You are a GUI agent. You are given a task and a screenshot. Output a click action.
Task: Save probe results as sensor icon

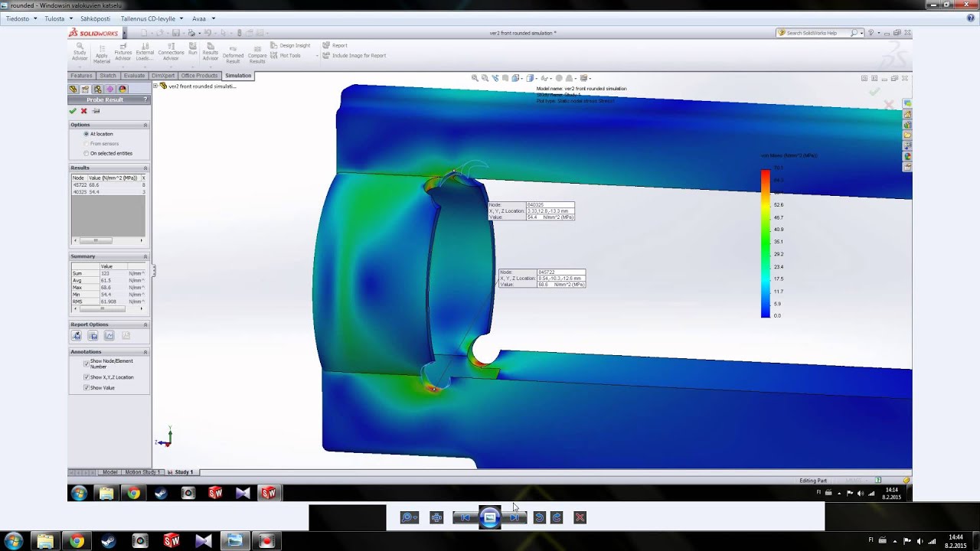click(77, 336)
